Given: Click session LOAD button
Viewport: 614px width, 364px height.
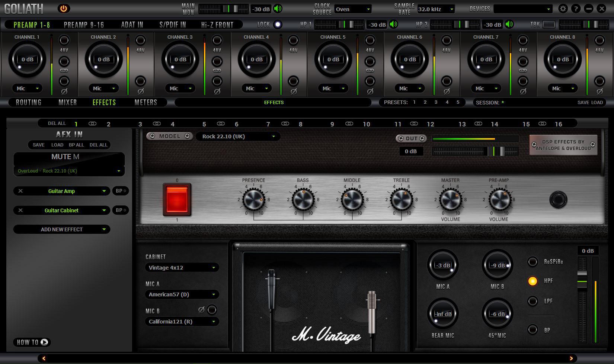Looking at the screenshot, I should click(x=597, y=103).
